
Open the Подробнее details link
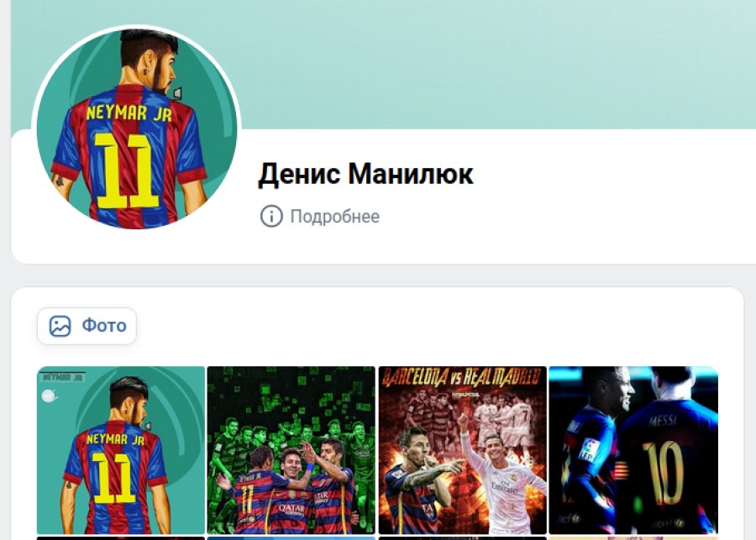tap(334, 217)
